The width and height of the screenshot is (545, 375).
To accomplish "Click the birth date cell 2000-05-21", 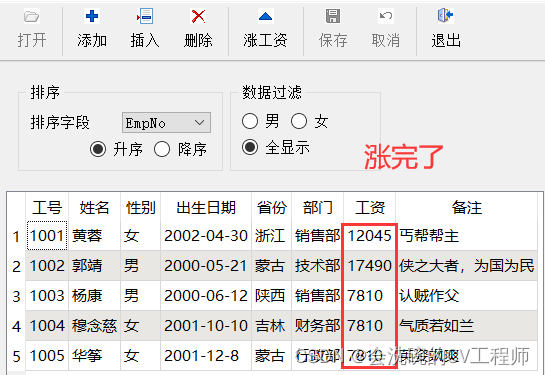I will pyautogui.click(x=206, y=266).
